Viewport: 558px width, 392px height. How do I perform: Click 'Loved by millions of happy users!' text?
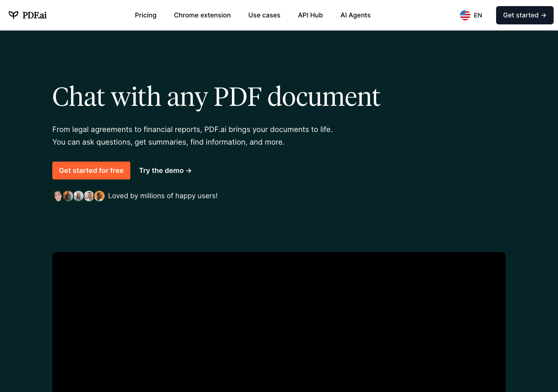[x=163, y=196]
